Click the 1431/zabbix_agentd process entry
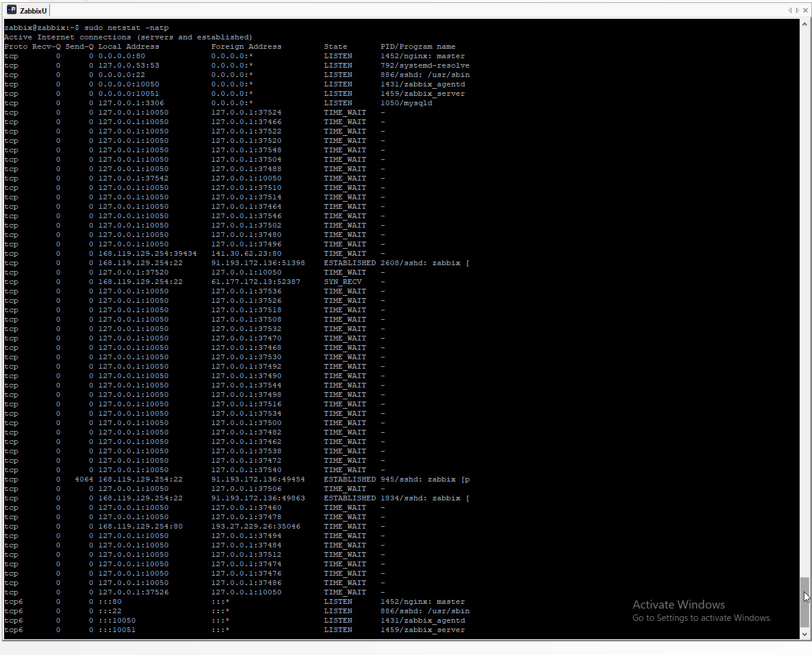Screen dimensions: 812x655 (422, 83)
